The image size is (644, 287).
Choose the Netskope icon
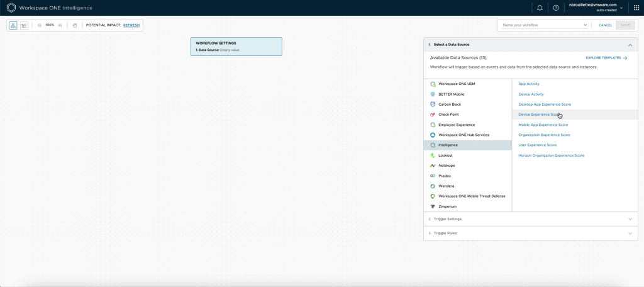(x=433, y=166)
